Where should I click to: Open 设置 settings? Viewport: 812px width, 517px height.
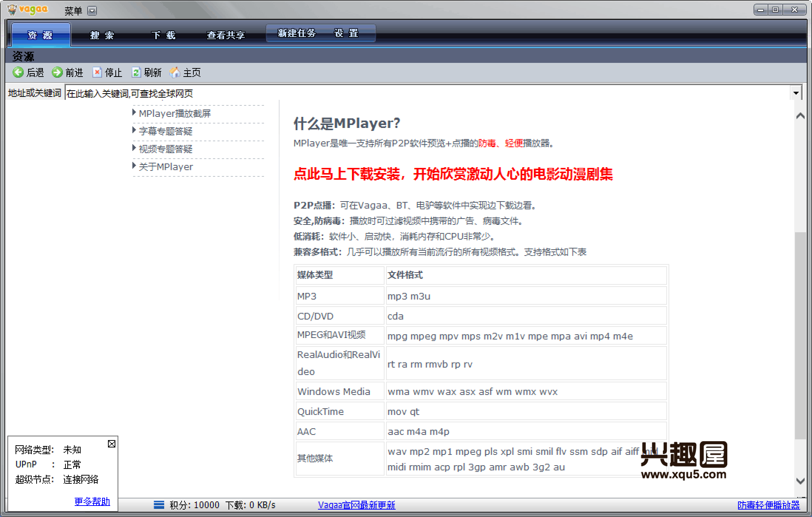pyautogui.click(x=346, y=33)
